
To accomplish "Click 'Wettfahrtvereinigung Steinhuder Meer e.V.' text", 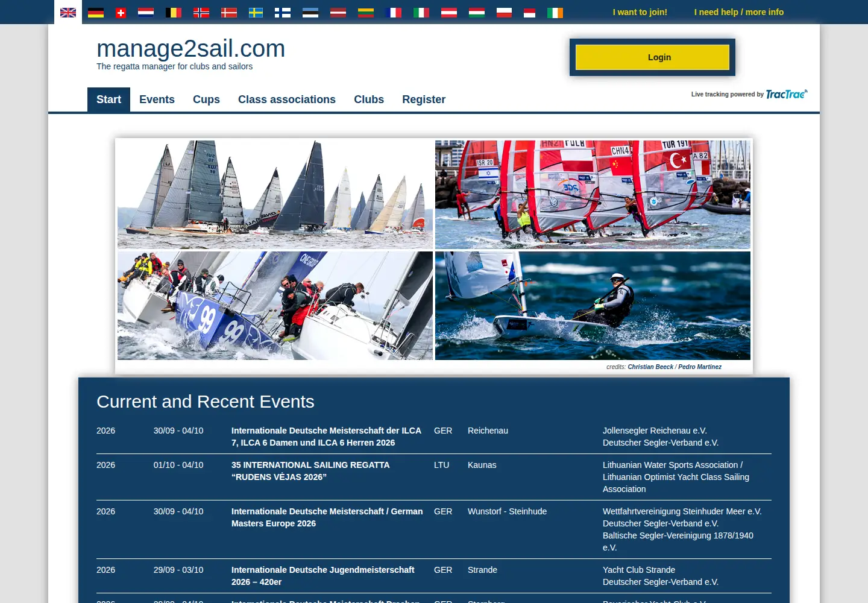I will tap(682, 511).
